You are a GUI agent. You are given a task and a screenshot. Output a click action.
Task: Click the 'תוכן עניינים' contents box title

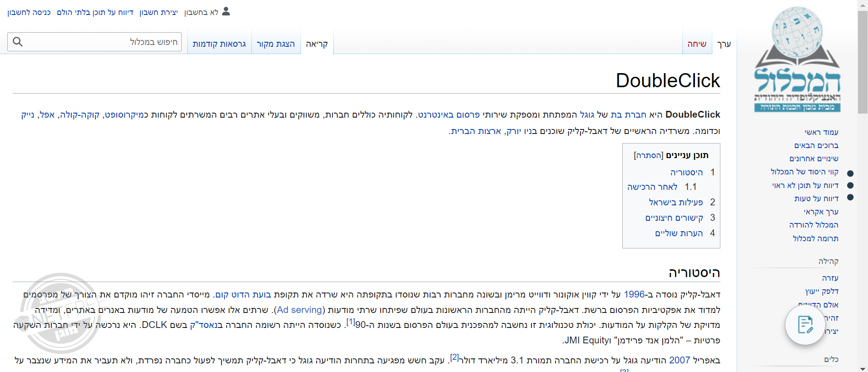coord(687,155)
